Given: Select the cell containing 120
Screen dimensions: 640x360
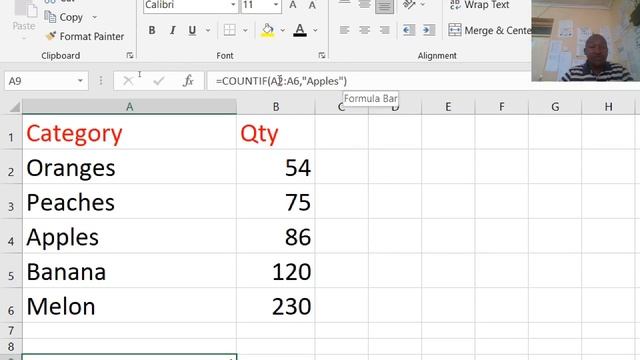Looking at the screenshot, I should [x=276, y=271].
